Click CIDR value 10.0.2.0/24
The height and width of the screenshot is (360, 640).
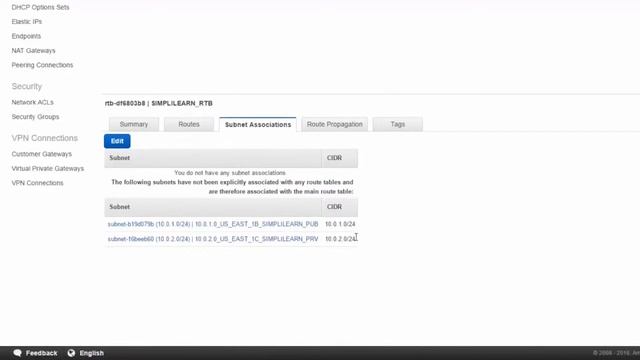[340, 239]
